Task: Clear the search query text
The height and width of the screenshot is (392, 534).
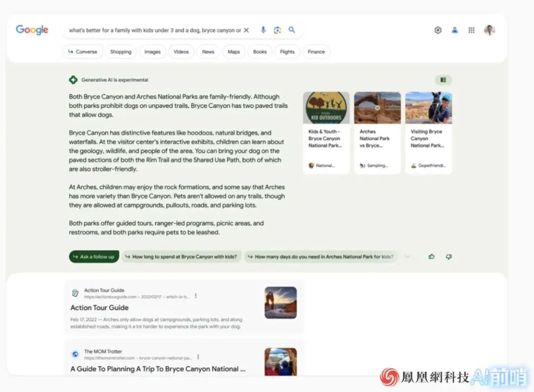Action: (246, 30)
